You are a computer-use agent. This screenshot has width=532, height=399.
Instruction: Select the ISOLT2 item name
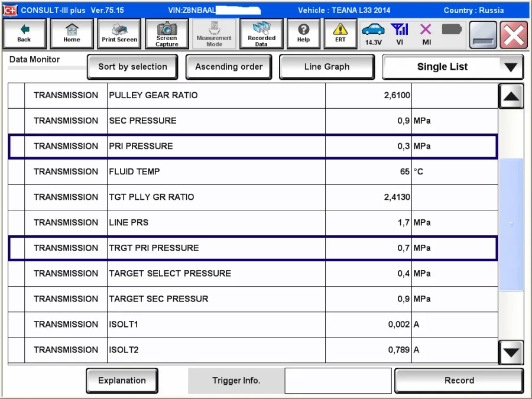124,350
